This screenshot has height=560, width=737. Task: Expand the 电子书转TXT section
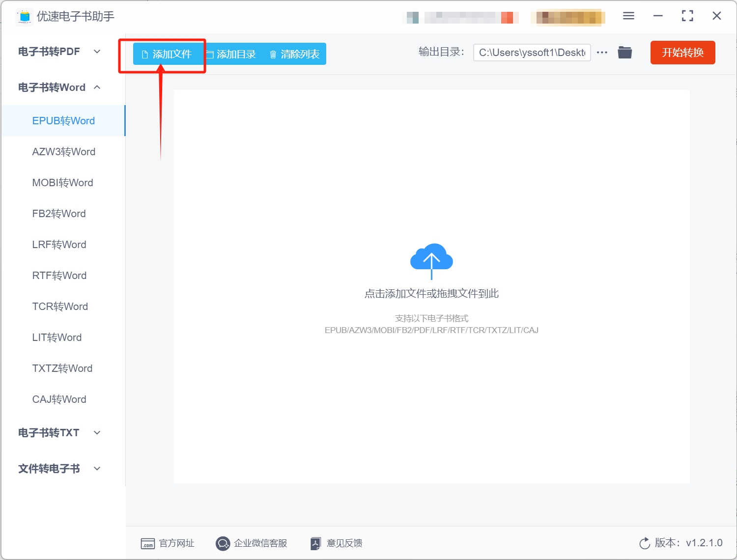pos(59,433)
